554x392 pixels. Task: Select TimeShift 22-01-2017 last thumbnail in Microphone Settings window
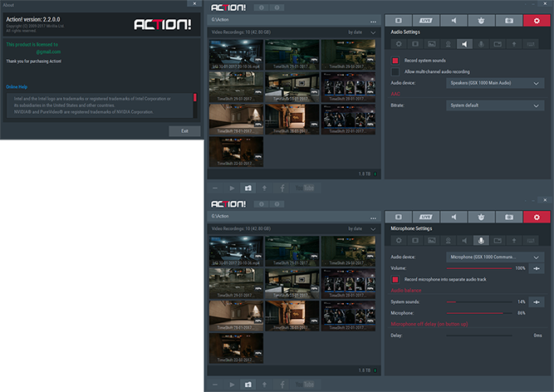(236, 348)
